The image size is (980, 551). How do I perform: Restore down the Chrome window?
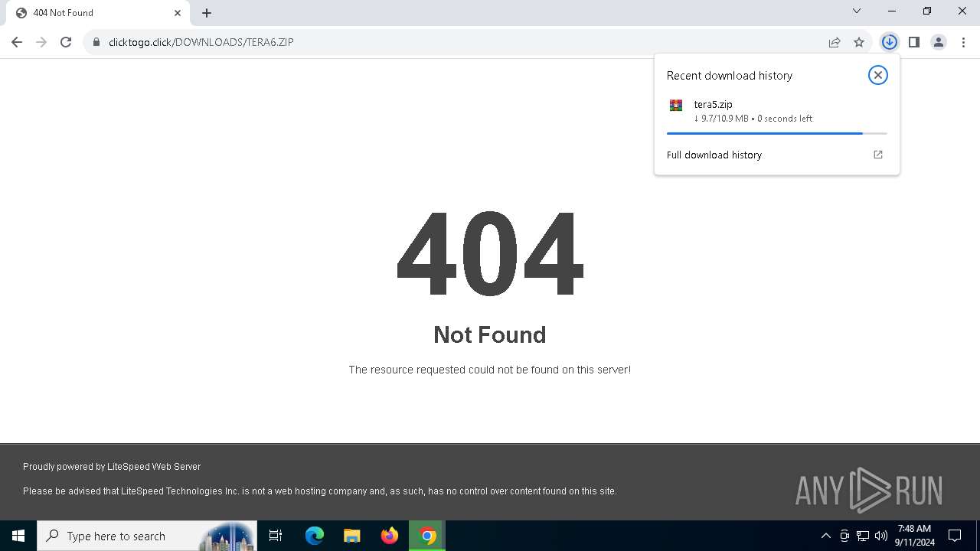coord(927,11)
